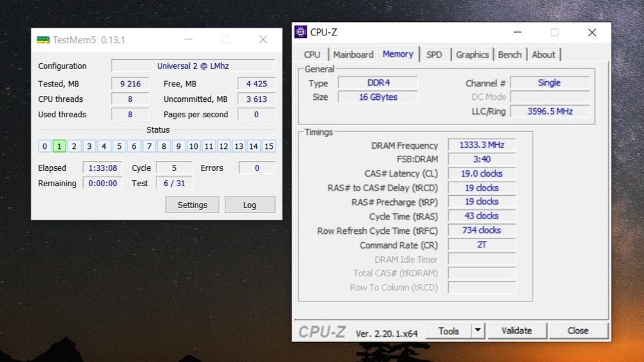Click the Close button at CPU-Z bottom
Image resolution: width=644 pixels, height=362 pixels.
pyautogui.click(x=578, y=331)
